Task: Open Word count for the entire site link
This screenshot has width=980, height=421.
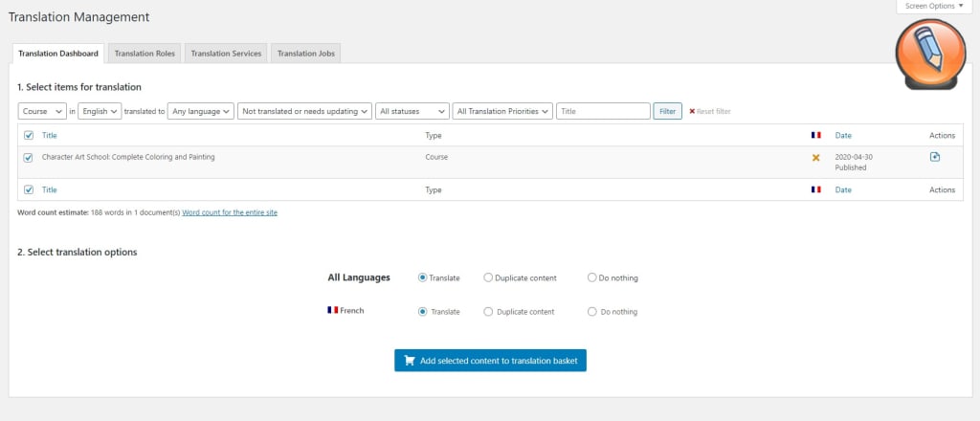Action: click(x=230, y=212)
